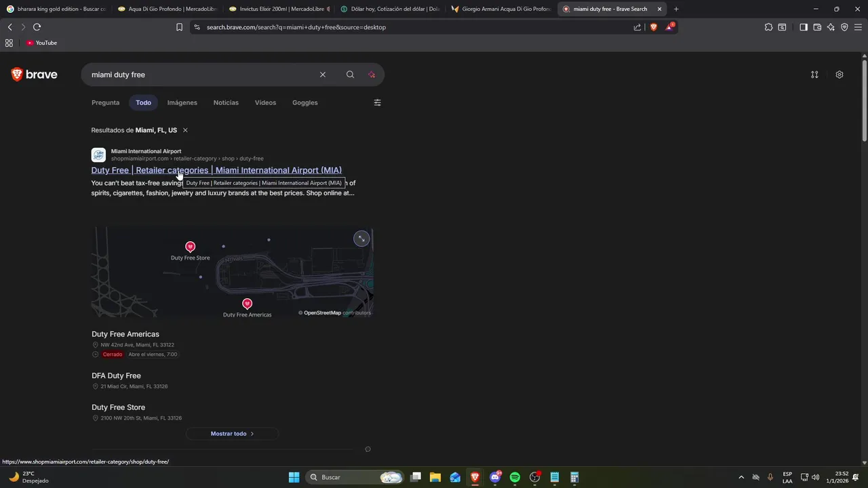The height and width of the screenshot is (488, 868).
Task: Switch to Giorgio Armani Acqua Di Gio tab
Action: coord(502,9)
